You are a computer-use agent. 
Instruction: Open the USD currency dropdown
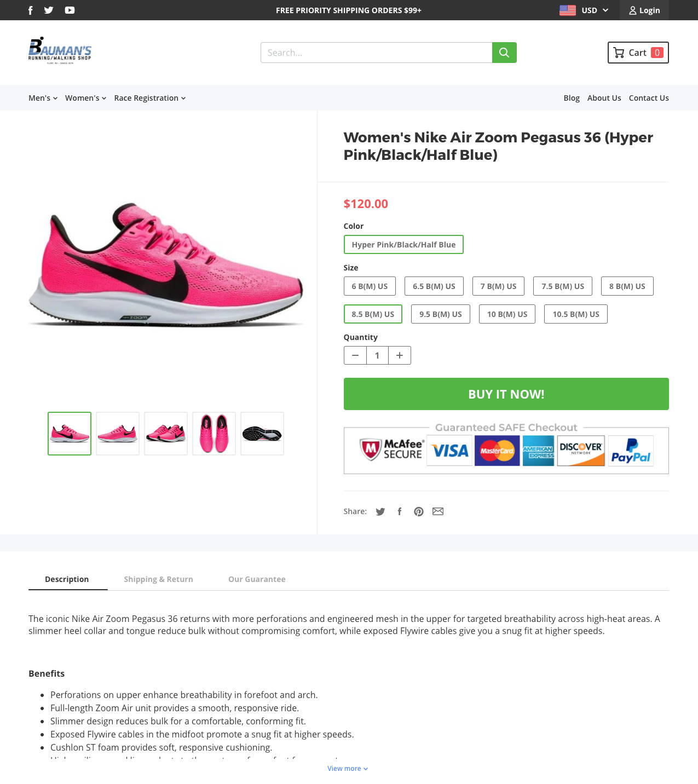(x=584, y=10)
